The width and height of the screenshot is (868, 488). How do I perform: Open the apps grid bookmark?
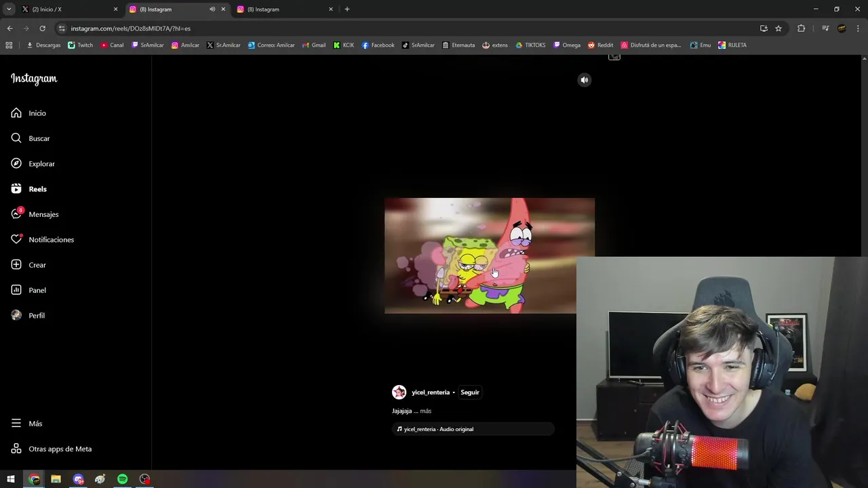click(x=9, y=45)
